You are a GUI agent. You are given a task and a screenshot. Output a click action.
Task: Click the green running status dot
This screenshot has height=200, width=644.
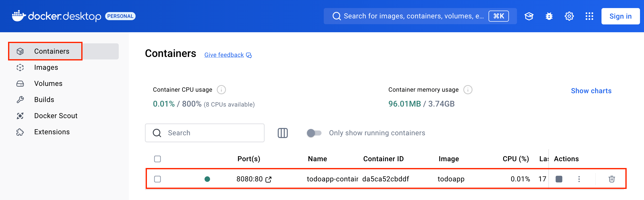(x=207, y=179)
